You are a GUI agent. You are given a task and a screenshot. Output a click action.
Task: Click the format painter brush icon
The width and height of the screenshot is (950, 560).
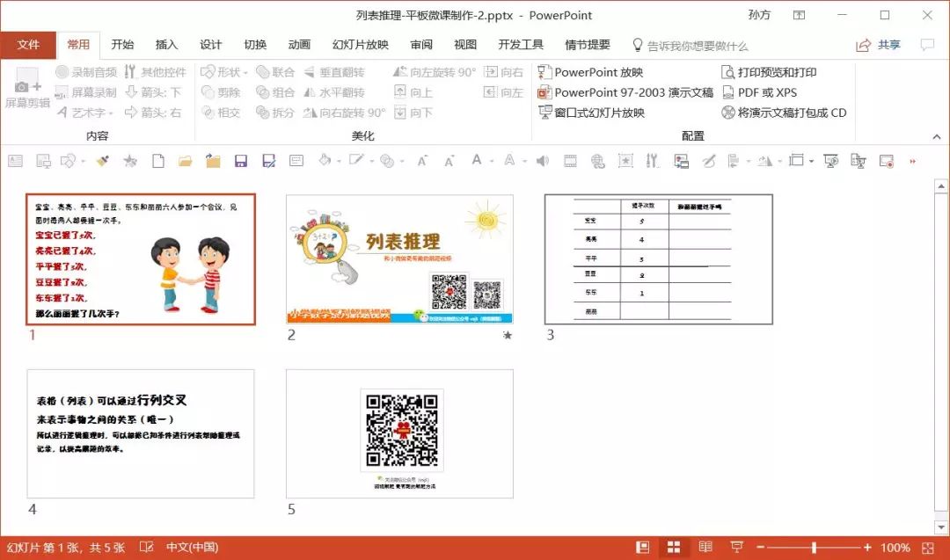pos(102,161)
